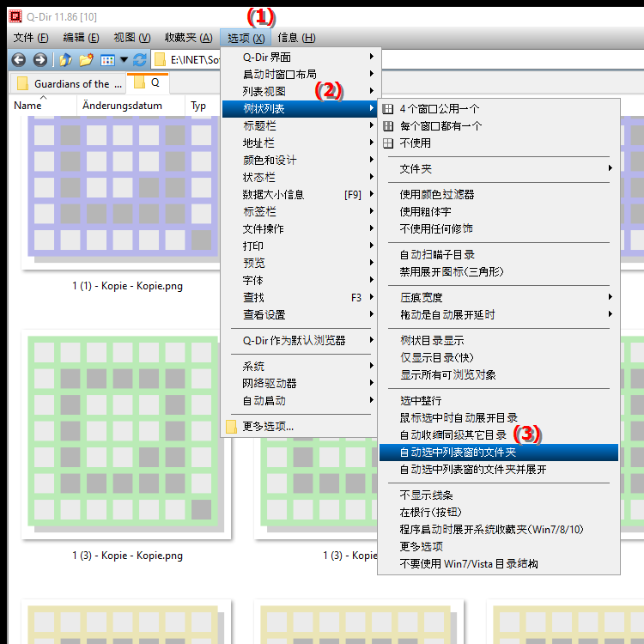This screenshot has width=644, height=644.
Task: Open the 查找 F3 submenu
Action: pos(301,298)
